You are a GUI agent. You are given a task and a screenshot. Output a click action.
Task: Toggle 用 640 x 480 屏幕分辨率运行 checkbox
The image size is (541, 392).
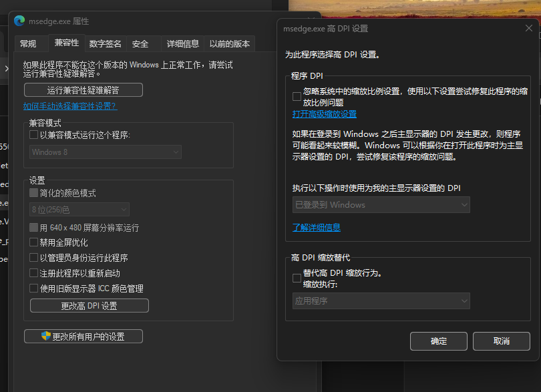coord(33,227)
